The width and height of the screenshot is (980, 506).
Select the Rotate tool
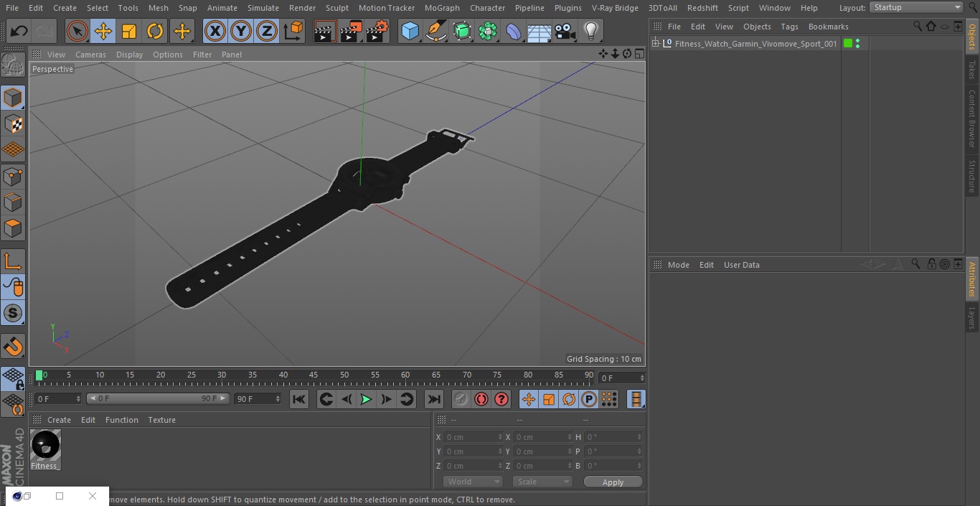point(155,32)
